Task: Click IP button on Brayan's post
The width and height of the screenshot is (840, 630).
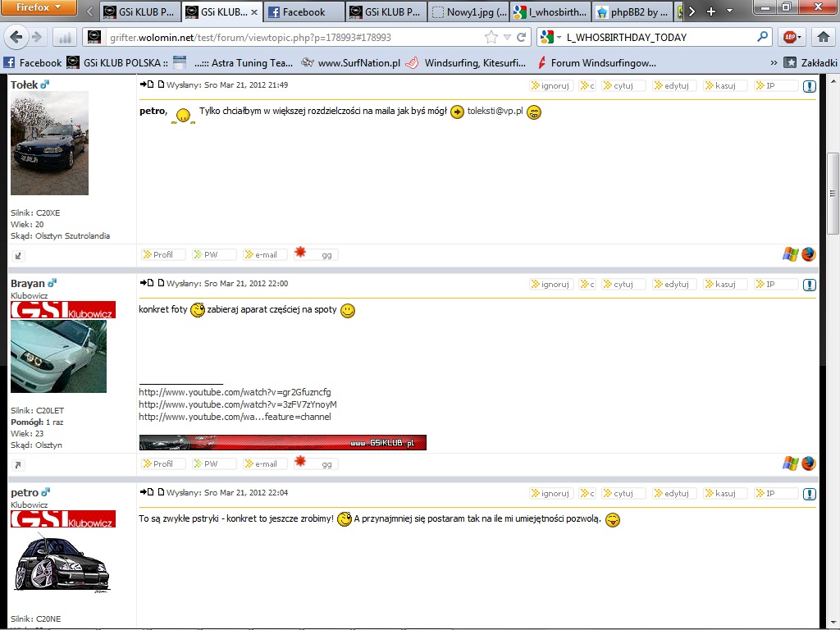Action: [776, 285]
